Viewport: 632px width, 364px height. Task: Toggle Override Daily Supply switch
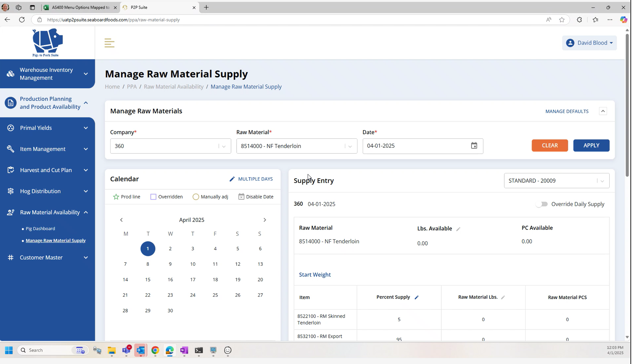[542, 204]
